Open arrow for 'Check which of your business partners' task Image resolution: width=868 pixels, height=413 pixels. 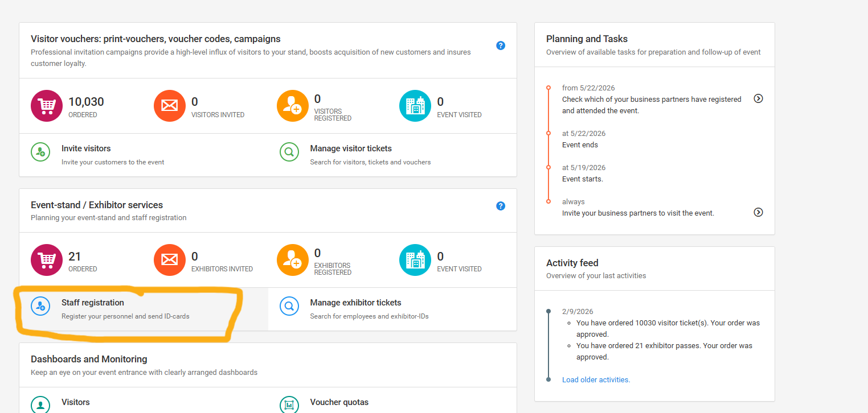tap(758, 98)
